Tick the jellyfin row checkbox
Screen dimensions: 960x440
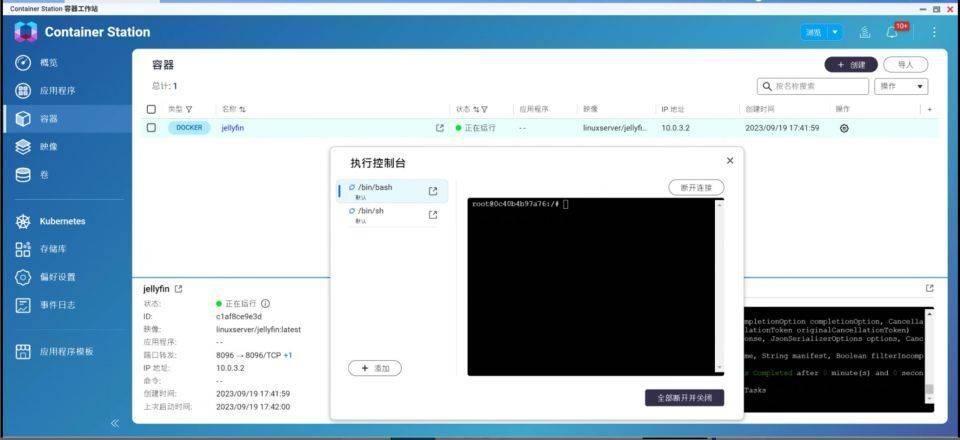click(x=151, y=128)
